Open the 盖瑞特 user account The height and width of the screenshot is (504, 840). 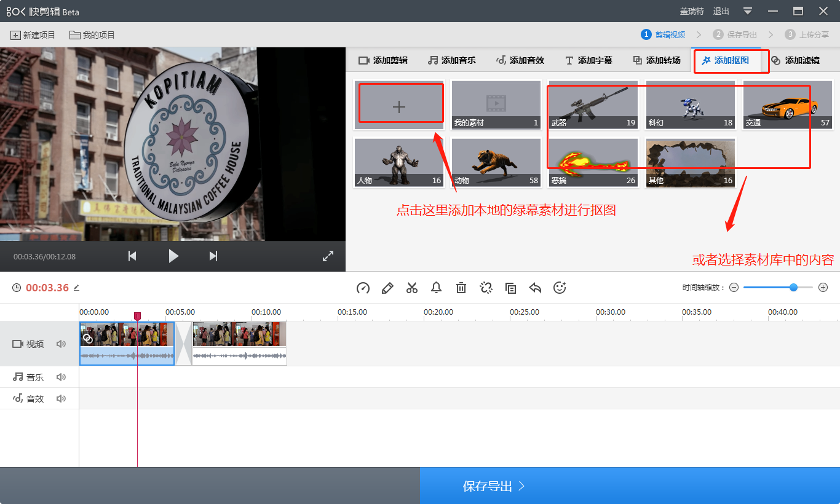tap(692, 11)
